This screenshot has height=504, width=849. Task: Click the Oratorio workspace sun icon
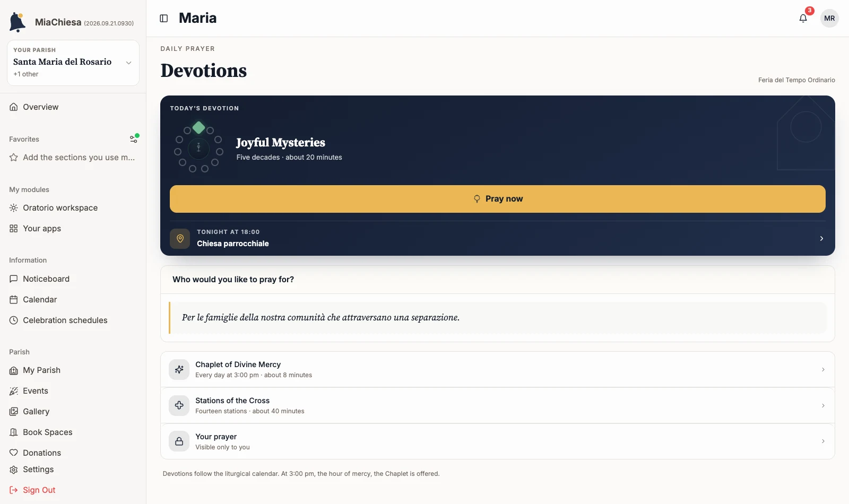pyautogui.click(x=14, y=208)
